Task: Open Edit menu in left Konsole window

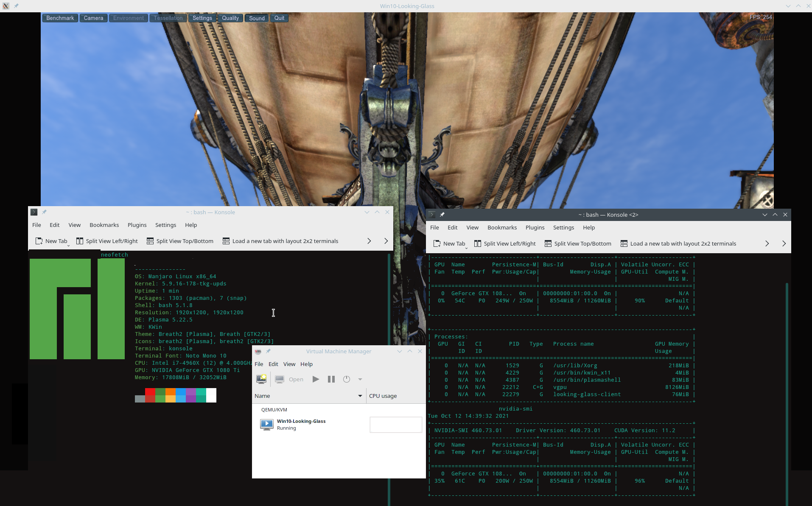Action: tap(55, 225)
